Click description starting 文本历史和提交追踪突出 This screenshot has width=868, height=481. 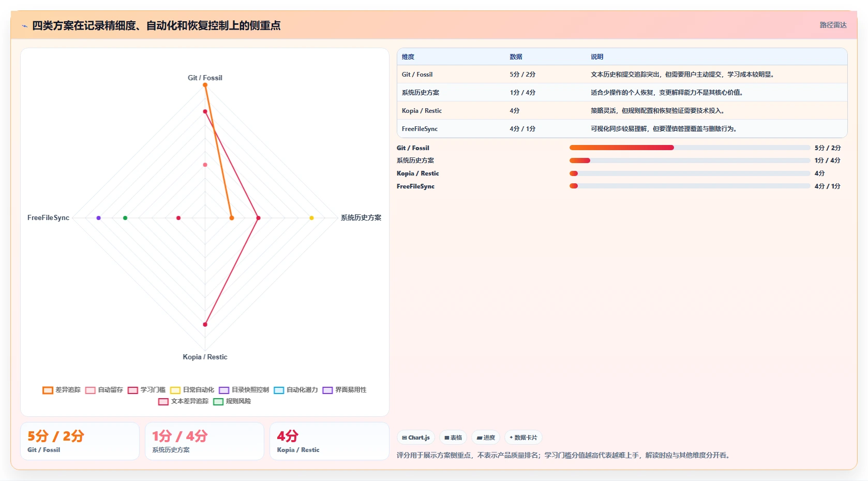click(682, 75)
